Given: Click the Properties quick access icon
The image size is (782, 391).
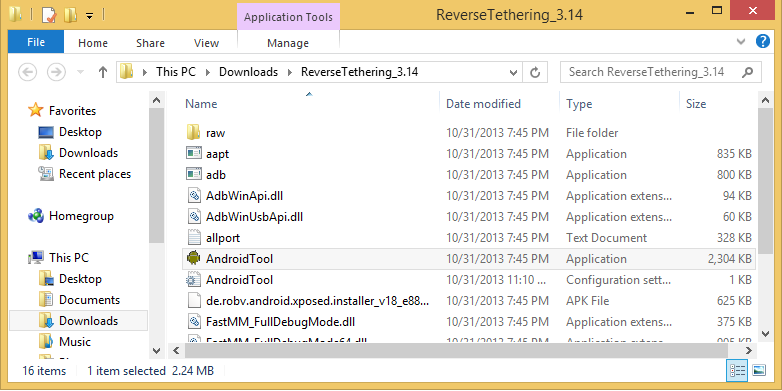Looking at the screenshot, I should [x=49, y=15].
